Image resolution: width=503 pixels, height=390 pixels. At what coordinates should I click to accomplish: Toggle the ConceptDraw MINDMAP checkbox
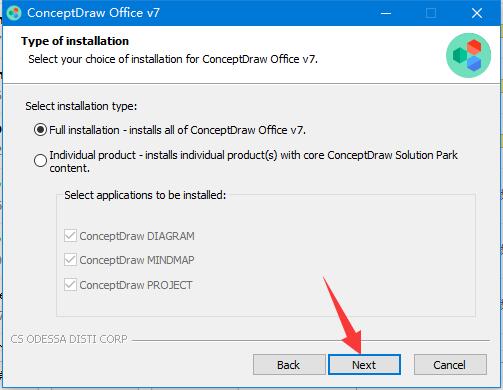[70, 260]
